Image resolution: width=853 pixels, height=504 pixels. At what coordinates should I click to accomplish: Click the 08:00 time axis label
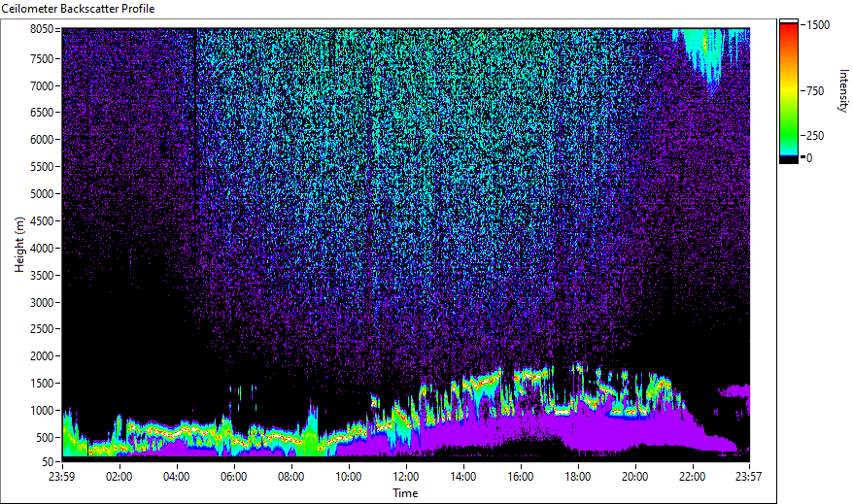[291, 477]
